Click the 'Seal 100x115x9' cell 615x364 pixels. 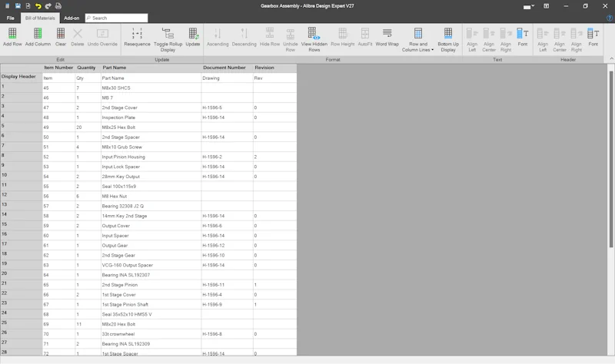click(151, 186)
